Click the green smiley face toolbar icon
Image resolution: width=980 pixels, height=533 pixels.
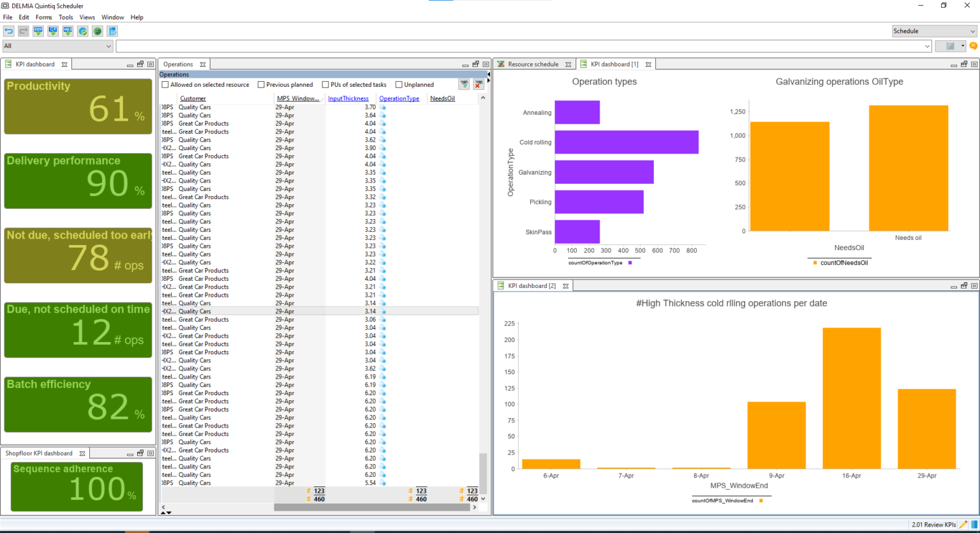pos(98,31)
